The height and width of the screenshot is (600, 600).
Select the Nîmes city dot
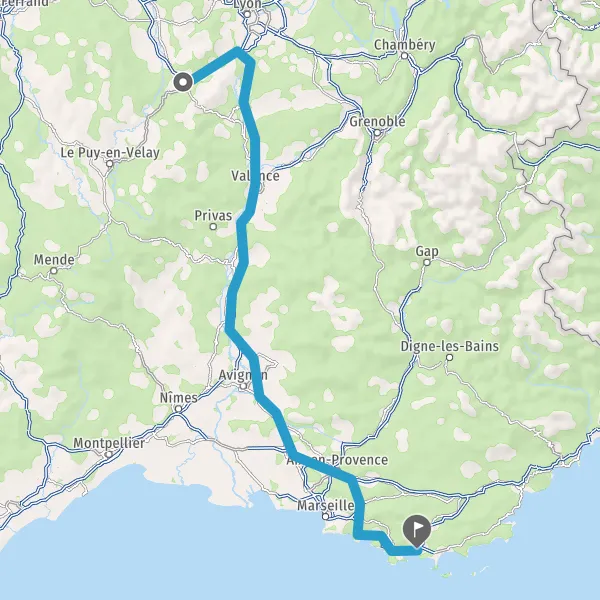(x=178, y=409)
